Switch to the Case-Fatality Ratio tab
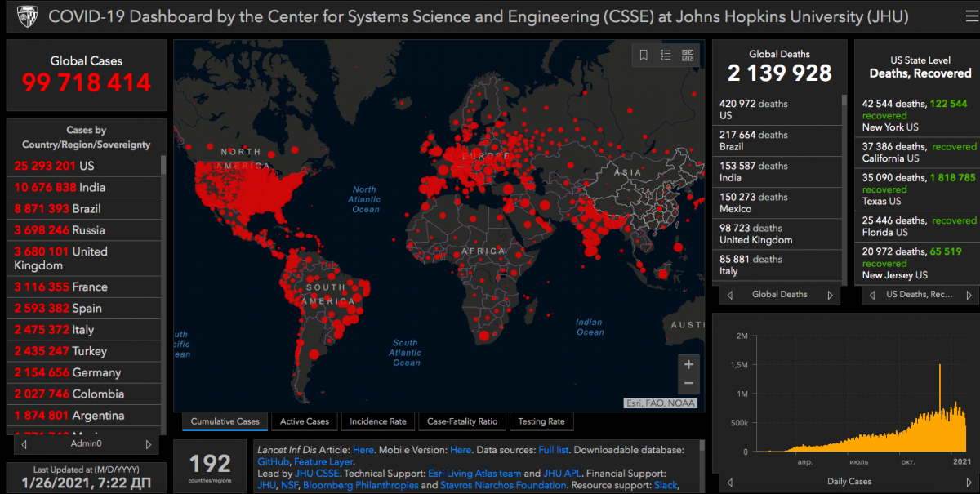Viewport: 980px width, 494px height. pyautogui.click(x=462, y=421)
